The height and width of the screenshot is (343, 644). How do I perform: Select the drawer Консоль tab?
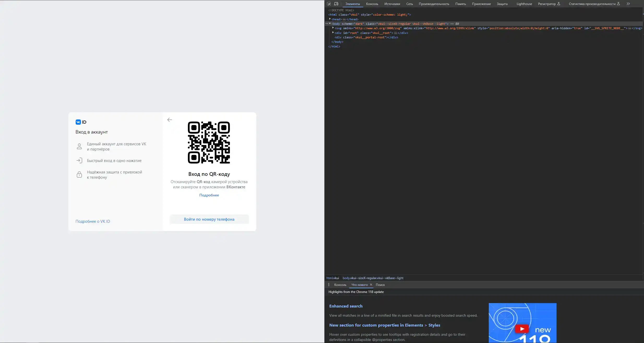(x=340, y=285)
